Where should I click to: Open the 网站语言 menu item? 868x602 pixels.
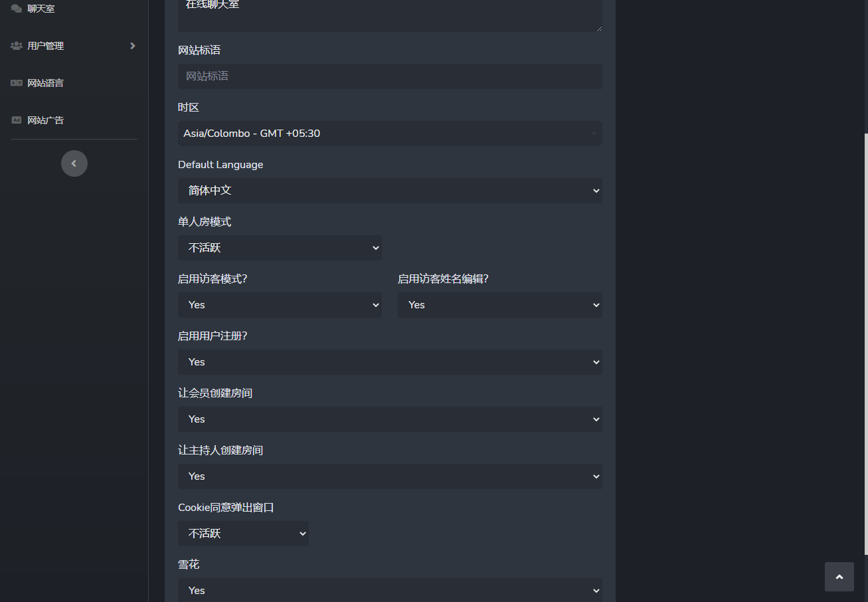coord(46,83)
